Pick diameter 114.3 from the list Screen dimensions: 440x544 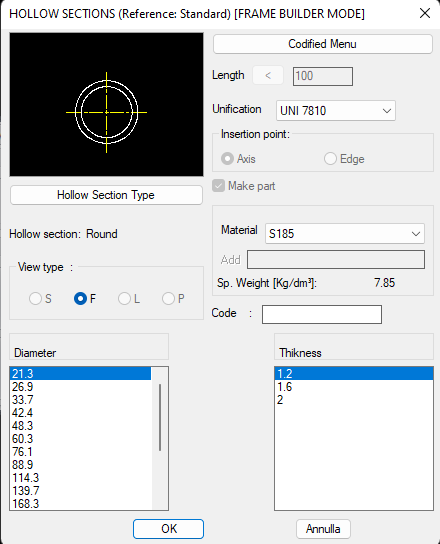pyautogui.click(x=81, y=478)
